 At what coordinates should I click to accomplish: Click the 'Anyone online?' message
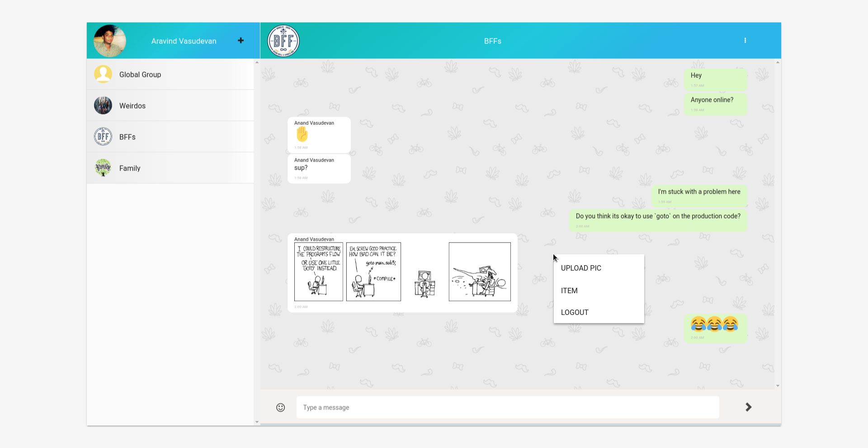pyautogui.click(x=715, y=104)
